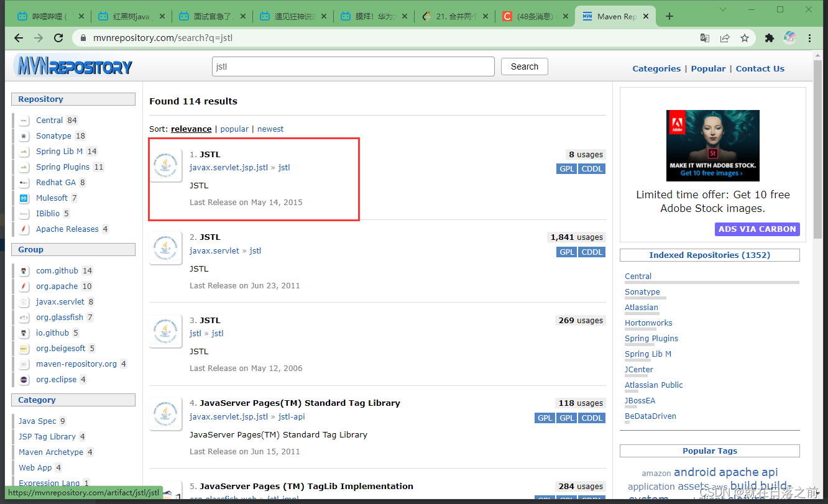
Task: Open 269 usages link
Action: point(581,320)
